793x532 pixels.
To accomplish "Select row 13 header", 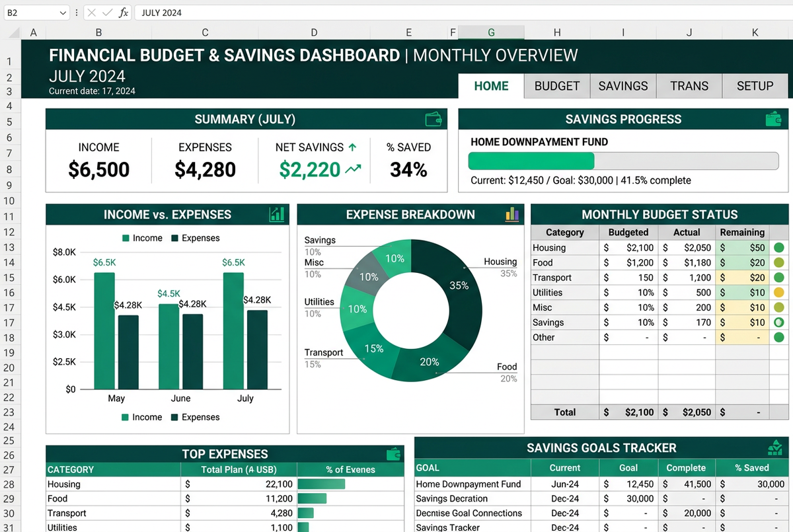I will pyautogui.click(x=10, y=247).
